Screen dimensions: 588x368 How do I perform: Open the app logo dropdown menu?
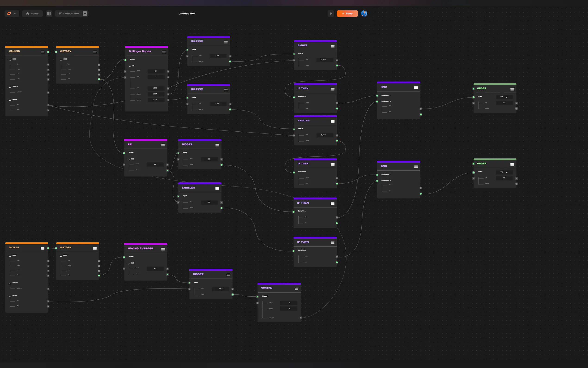click(x=12, y=14)
